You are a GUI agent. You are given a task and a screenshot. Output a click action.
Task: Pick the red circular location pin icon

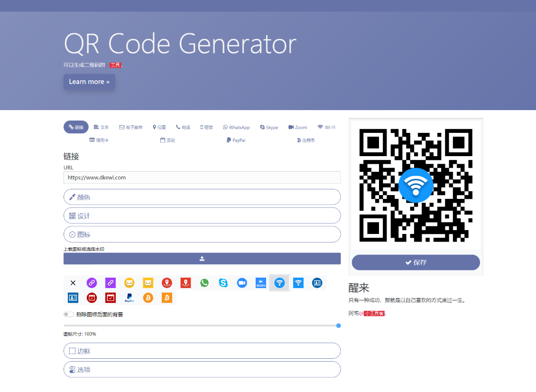(x=167, y=283)
